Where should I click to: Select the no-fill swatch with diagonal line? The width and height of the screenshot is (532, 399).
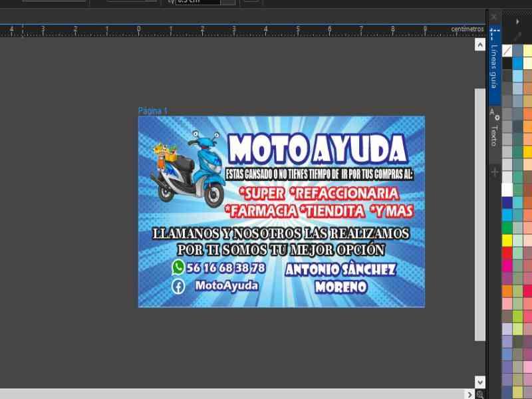(x=507, y=51)
